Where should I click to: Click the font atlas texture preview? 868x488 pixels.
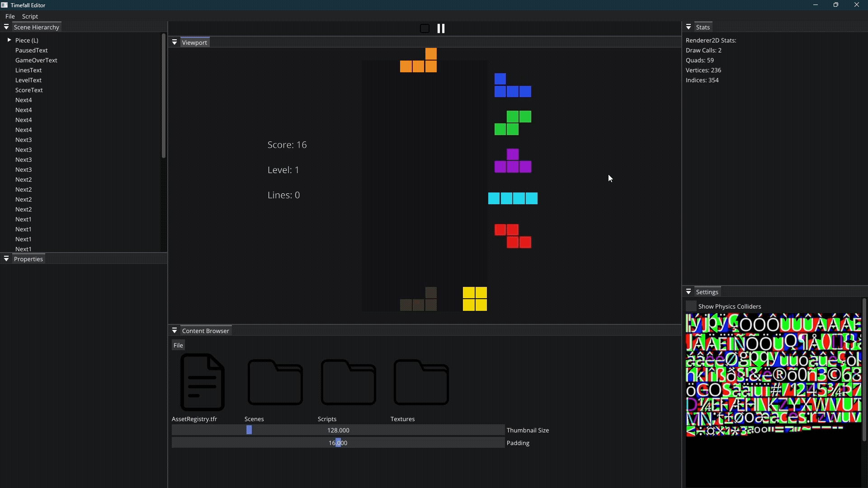(x=773, y=400)
